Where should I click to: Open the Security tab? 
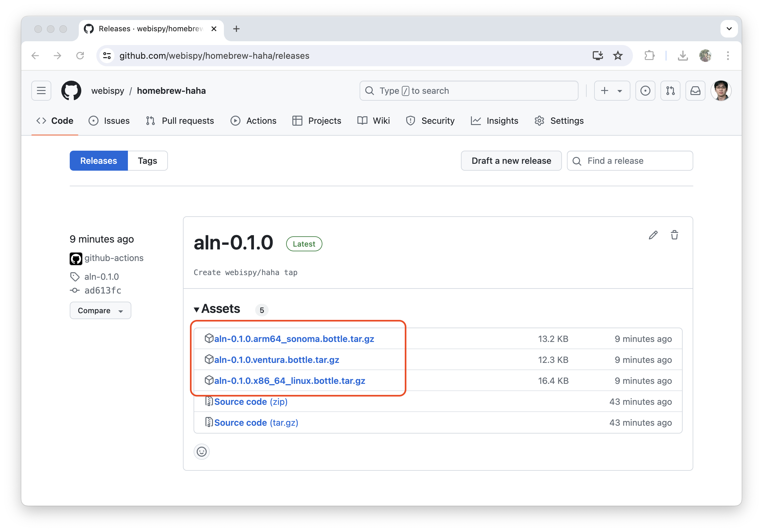coord(430,121)
